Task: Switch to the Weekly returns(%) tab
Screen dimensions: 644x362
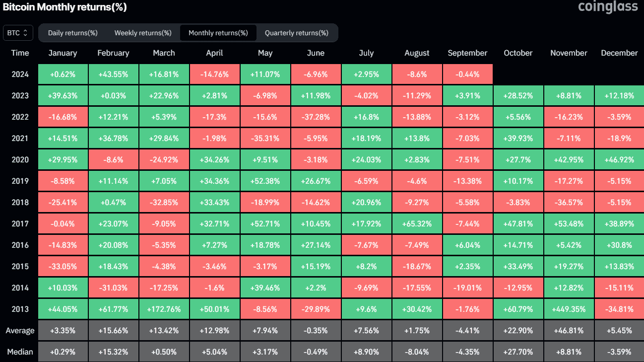Action: point(143,33)
